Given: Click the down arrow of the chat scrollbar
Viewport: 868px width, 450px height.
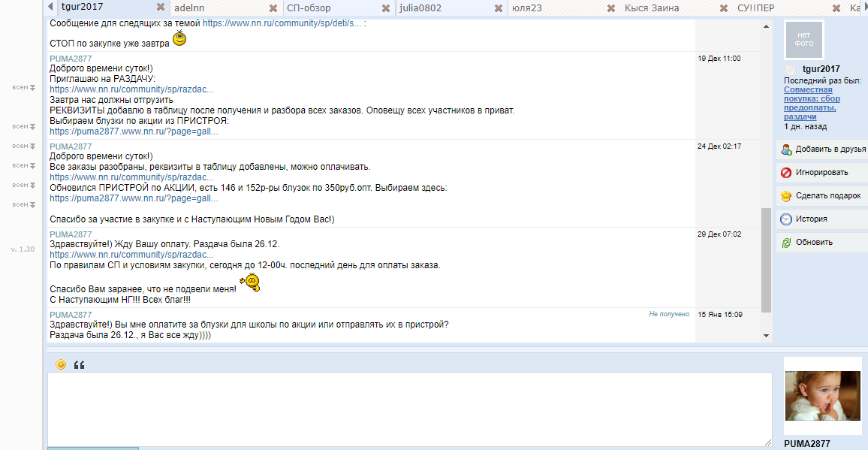Looking at the screenshot, I should click(766, 335).
